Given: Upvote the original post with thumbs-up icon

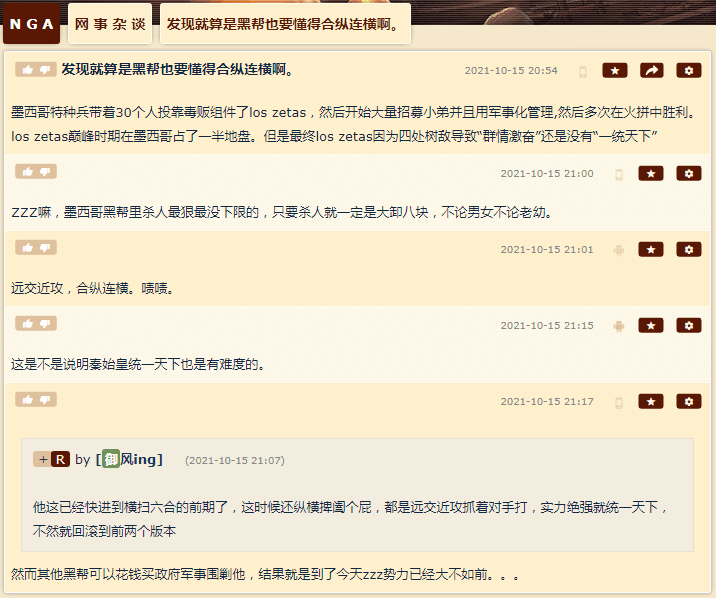Looking at the screenshot, I should (28, 69).
